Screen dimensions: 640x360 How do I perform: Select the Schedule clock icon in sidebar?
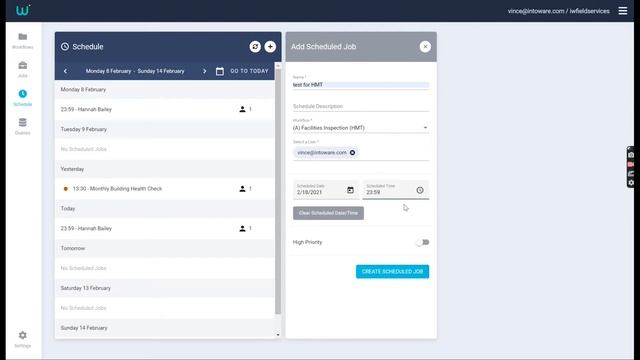coord(22,94)
